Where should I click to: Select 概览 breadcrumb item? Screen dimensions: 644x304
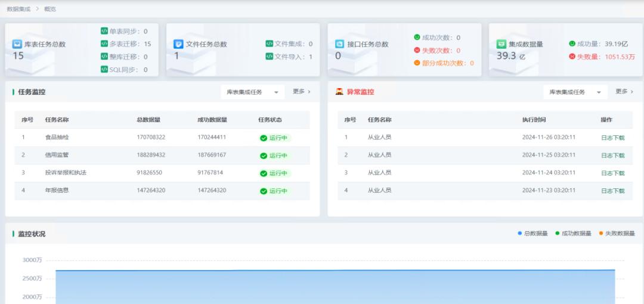tap(50, 8)
